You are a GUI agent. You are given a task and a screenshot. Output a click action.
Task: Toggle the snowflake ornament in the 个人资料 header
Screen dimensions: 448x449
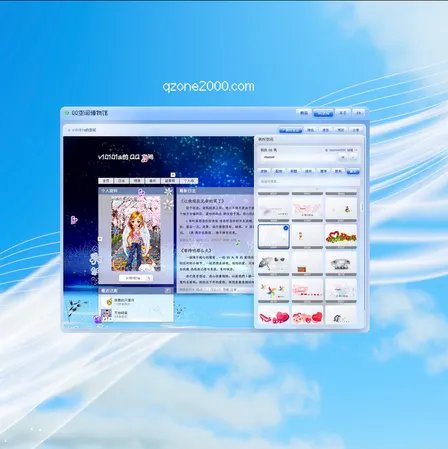click(x=169, y=191)
